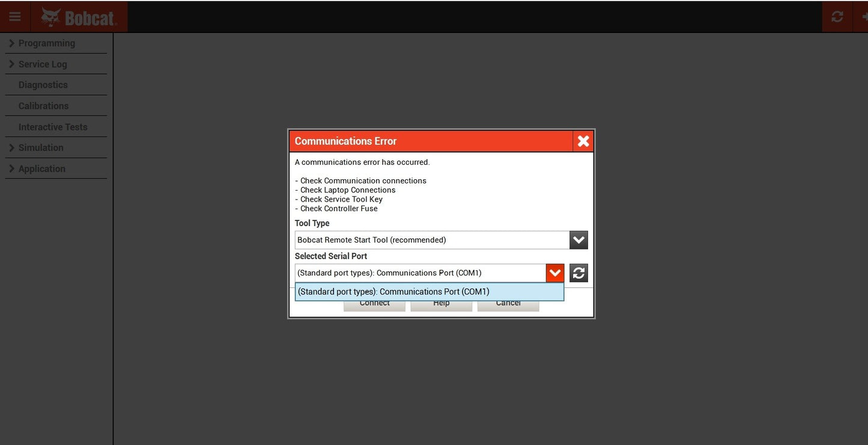Refresh the serial port list
This screenshot has height=445, width=868.
pos(578,273)
